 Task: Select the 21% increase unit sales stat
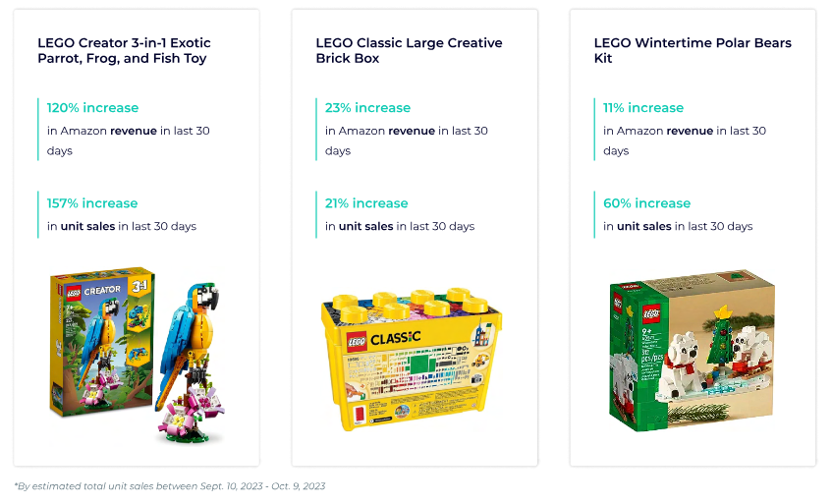(x=366, y=203)
